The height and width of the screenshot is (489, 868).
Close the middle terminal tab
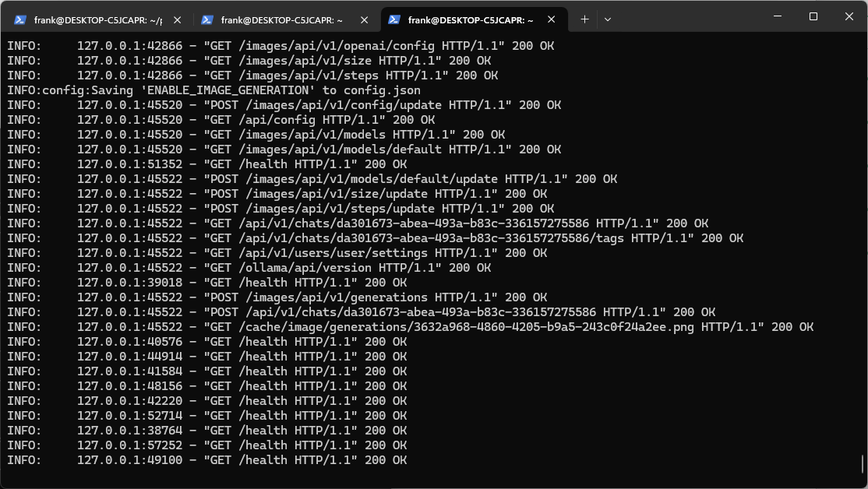[363, 20]
